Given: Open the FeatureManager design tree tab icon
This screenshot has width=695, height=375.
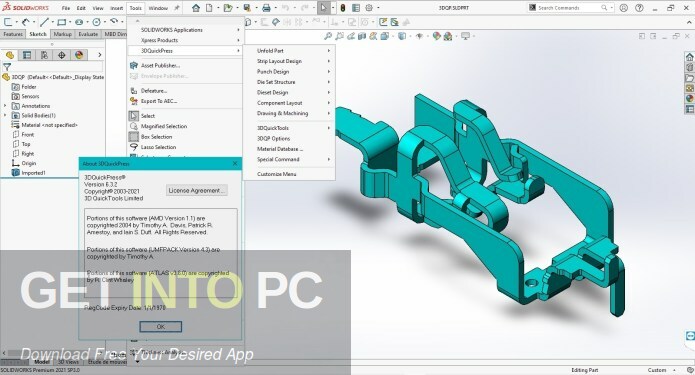Looking at the screenshot, I should (x=10, y=55).
